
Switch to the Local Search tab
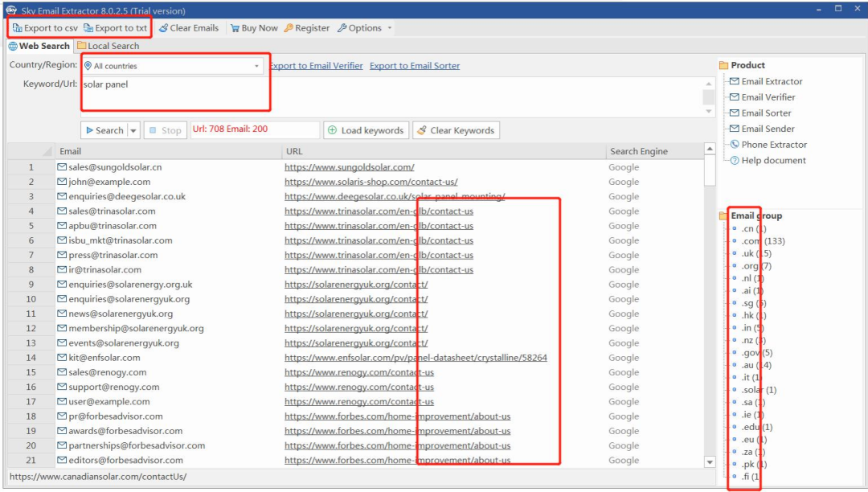coord(108,47)
